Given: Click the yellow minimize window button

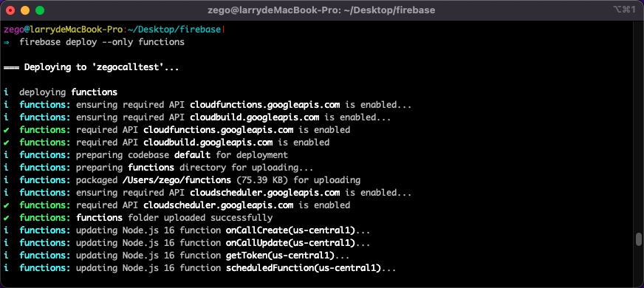Looking at the screenshot, I should (25, 10).
